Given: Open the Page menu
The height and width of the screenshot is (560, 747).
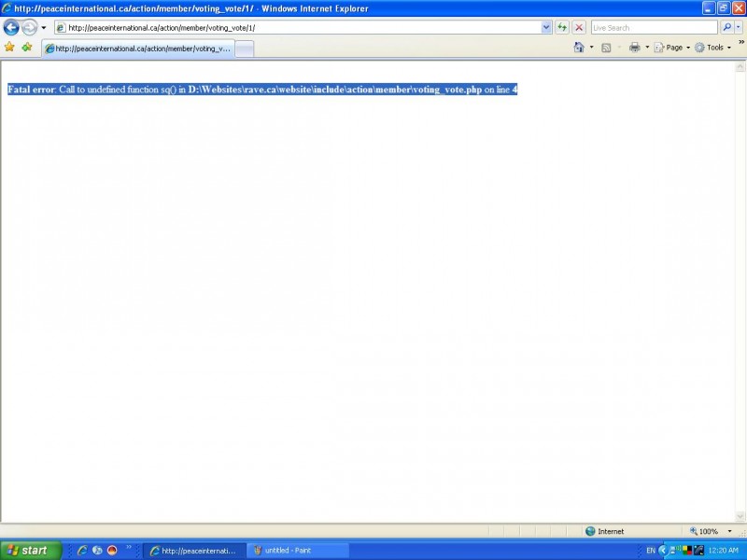Looking at the screenshot, I should coord(672,48).
